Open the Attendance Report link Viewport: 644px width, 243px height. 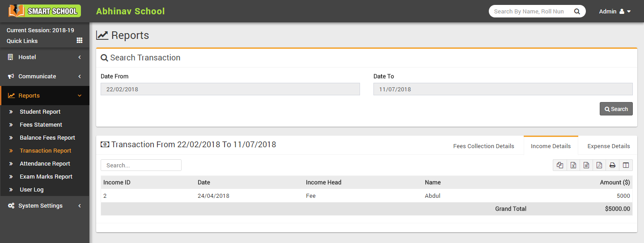(45, 164)
